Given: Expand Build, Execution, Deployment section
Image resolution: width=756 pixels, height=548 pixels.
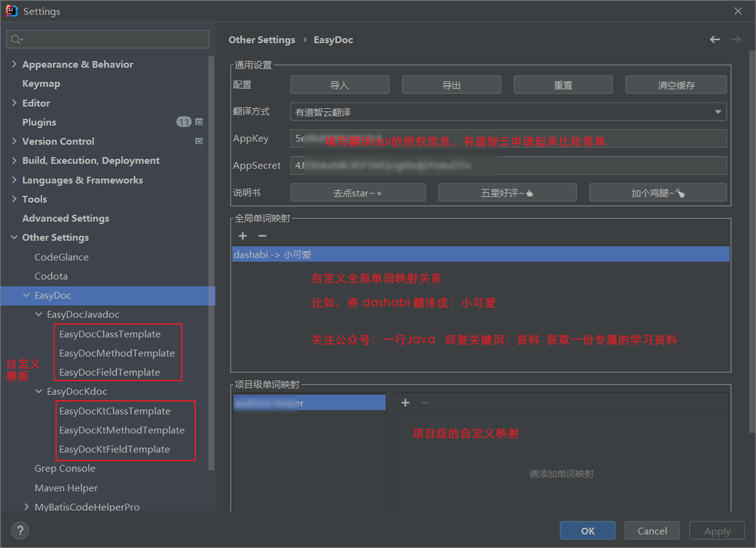Looking at the screenshot, I should point(14,160).
